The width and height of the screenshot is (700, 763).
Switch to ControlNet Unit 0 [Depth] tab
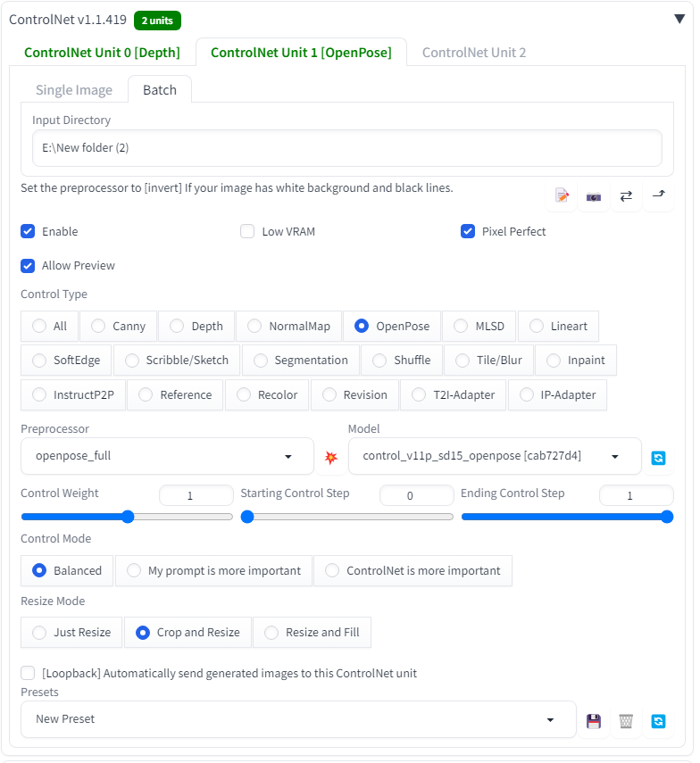[x=102, y=53]
